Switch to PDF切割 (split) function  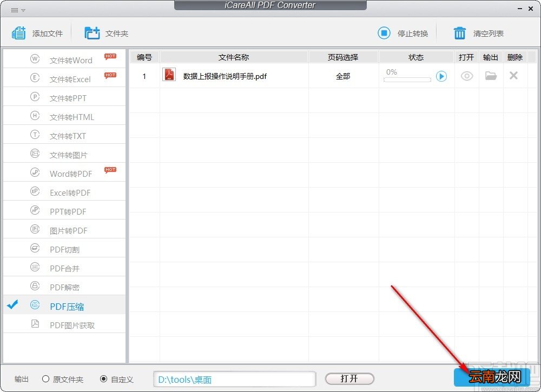[x=64, y=248]
